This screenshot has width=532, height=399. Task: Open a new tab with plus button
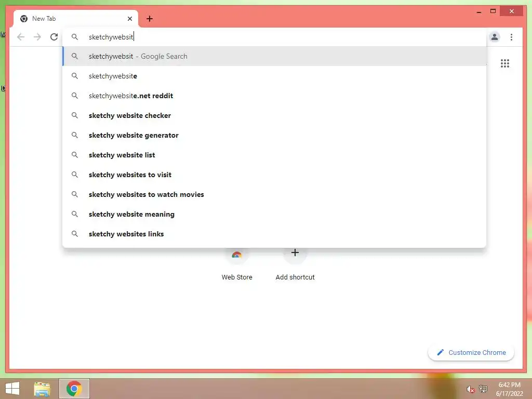[x=149, y=19]
